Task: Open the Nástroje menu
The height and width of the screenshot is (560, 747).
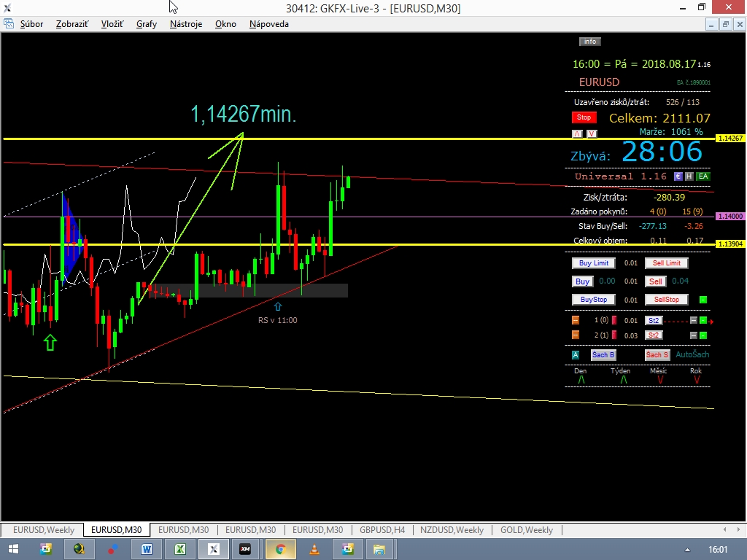Action: (186, 24)
